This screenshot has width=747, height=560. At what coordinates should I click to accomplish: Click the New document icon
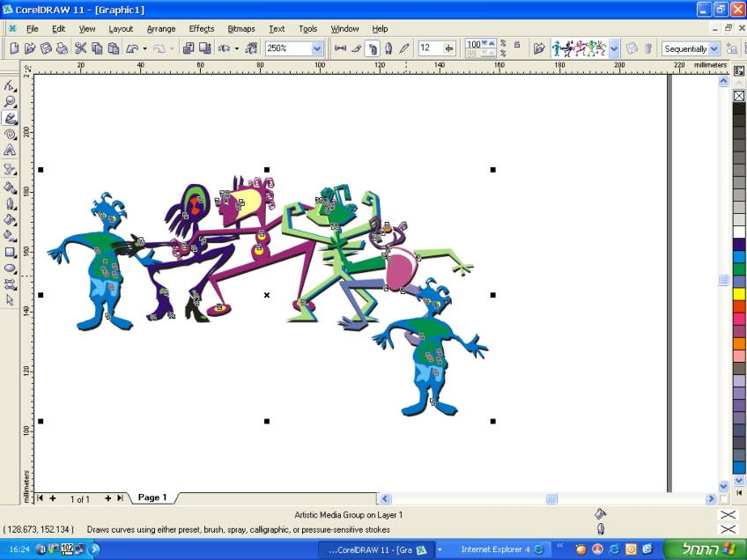click(x=14, y=48)
